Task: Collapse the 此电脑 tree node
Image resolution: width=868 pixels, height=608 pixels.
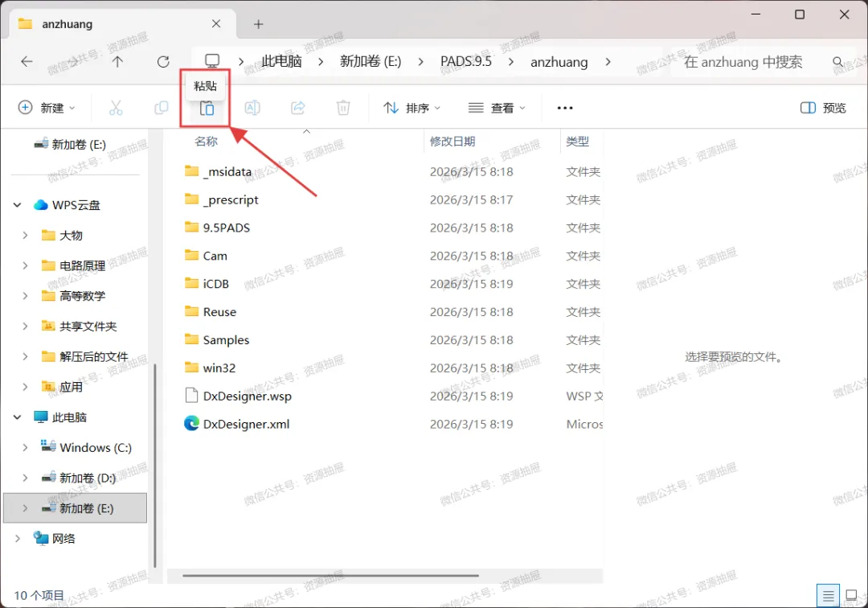Action: (x=17, y=417)
